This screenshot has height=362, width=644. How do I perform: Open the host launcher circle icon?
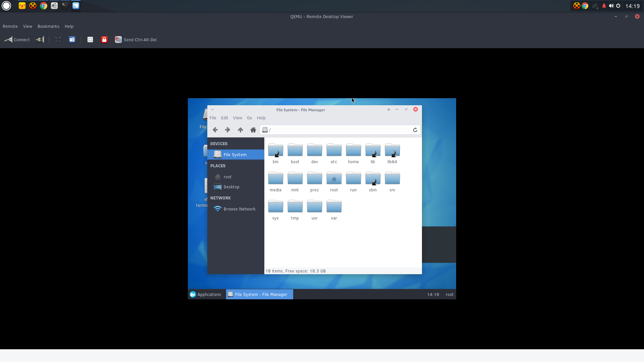[x=6, y=6]
